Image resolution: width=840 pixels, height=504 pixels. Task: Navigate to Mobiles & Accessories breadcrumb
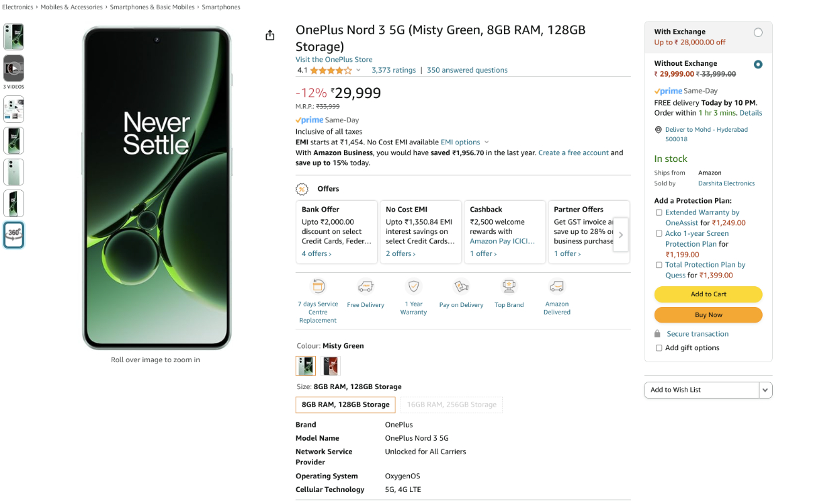pyautogui.click(x=70, y=7)
